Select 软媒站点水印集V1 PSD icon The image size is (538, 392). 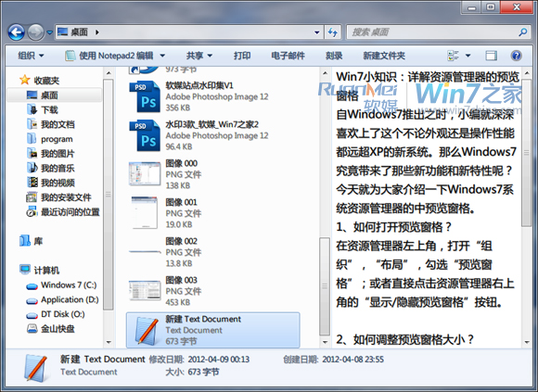[145, 96]
